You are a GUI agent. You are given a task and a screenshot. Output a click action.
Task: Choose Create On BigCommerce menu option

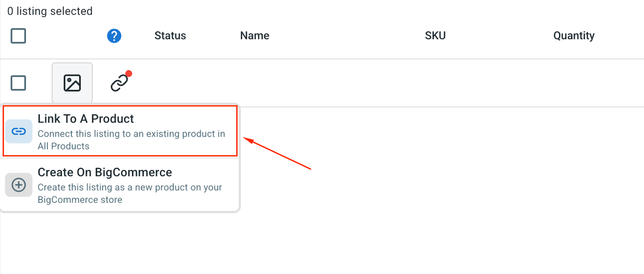point(120,185)
